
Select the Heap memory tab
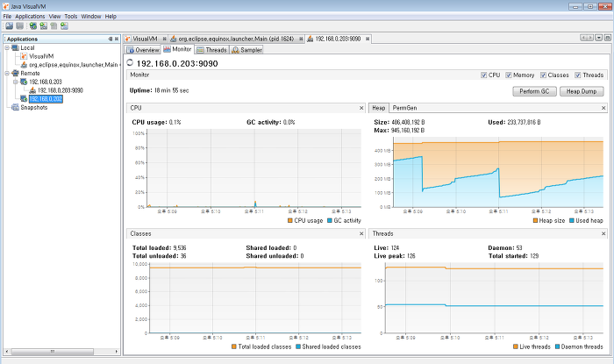(378, 108)
